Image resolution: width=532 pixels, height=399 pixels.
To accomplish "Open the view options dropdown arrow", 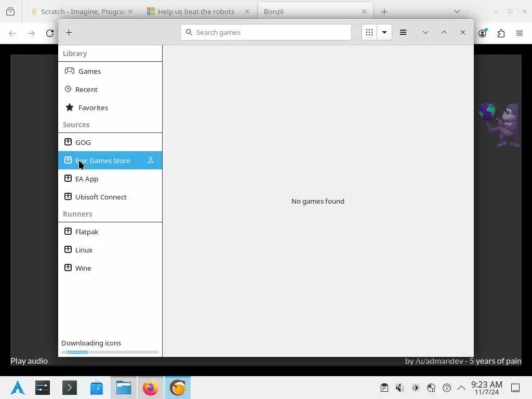I will (x=384, y=32).
